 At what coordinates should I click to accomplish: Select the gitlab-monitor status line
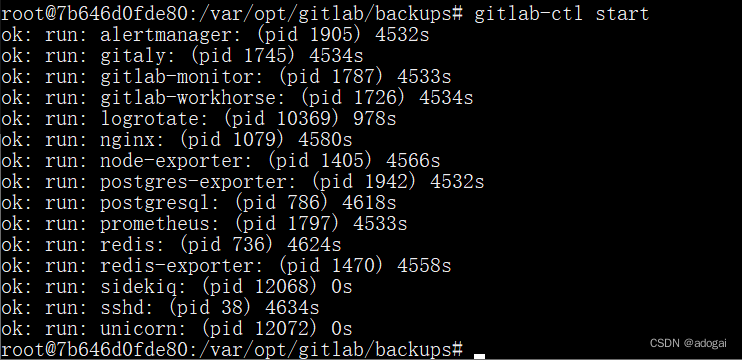pos(226,77)
